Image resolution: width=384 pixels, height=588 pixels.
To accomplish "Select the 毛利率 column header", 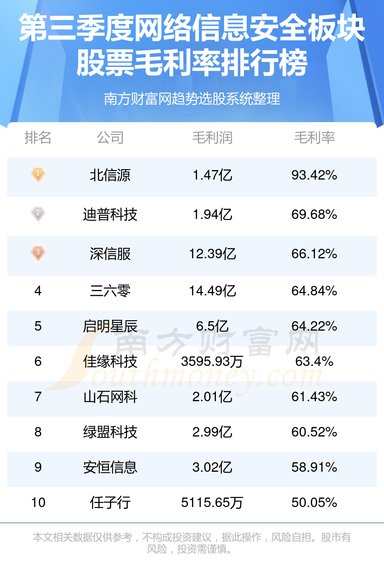I will (314, 138).
